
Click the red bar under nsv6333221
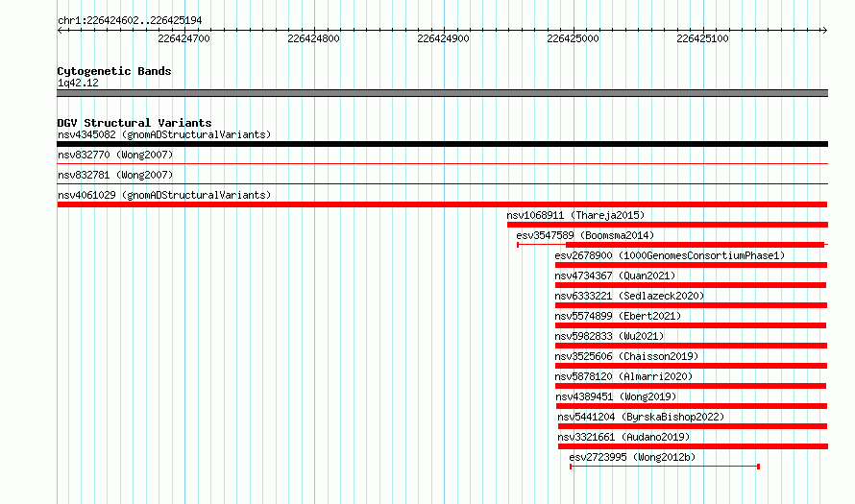tap(691, 305)
